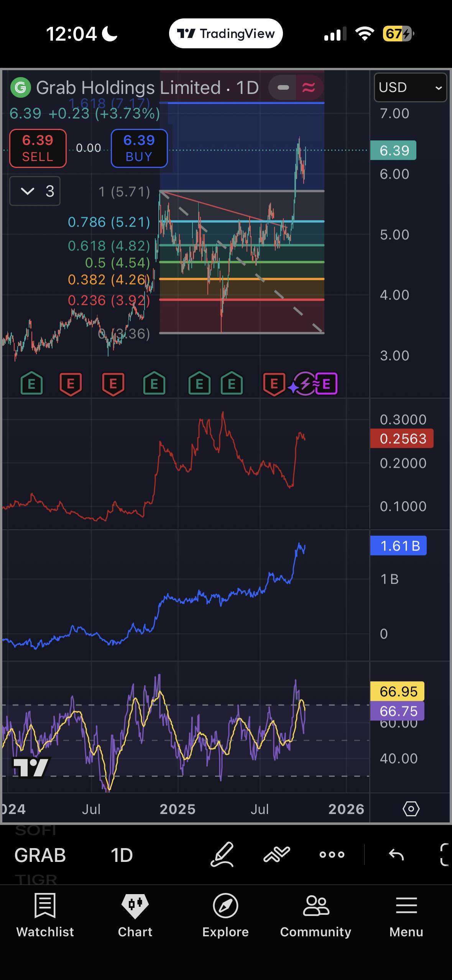The image size is (452, 980).
Task: Tap the purple lightning bolt event icon
Action: coord(305,383)
